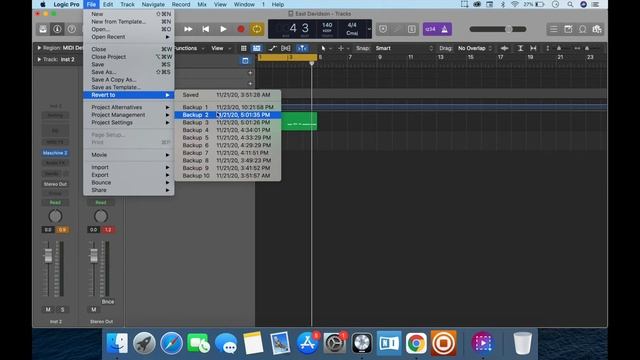Select the Saved version entry
The width and height of the screenshot is (640, 360).
(228, 95)
